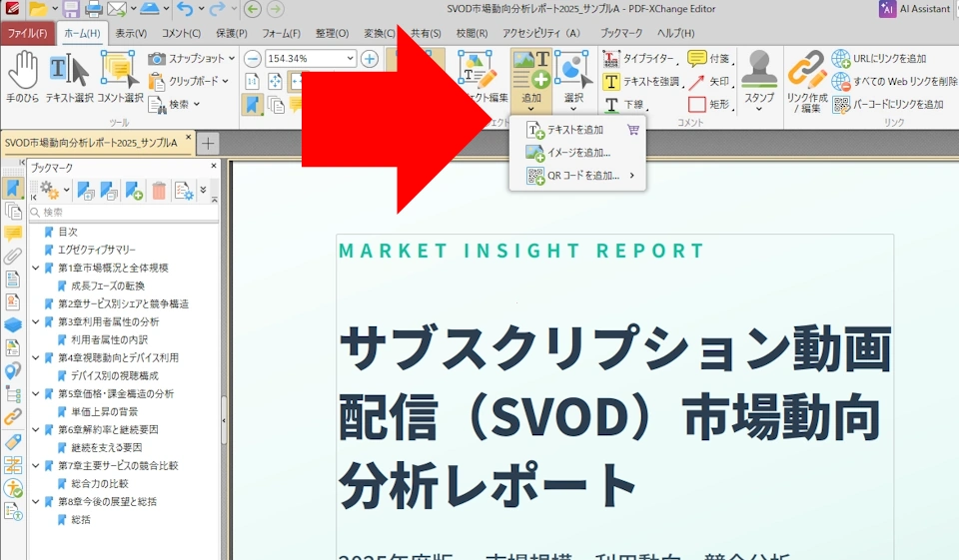Screen dimensions: 959x560
Task: Switch to the アクセシビリティ(A) tab
Action: coord(540,33)
